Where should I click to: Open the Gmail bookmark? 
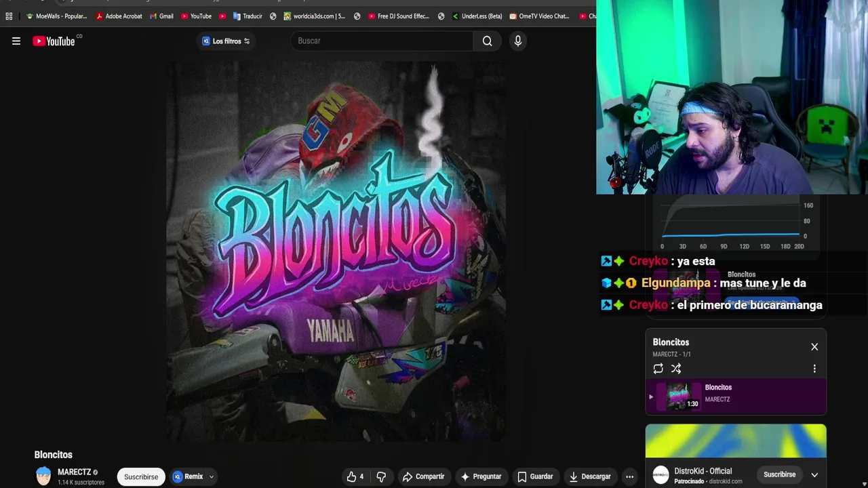161,16
